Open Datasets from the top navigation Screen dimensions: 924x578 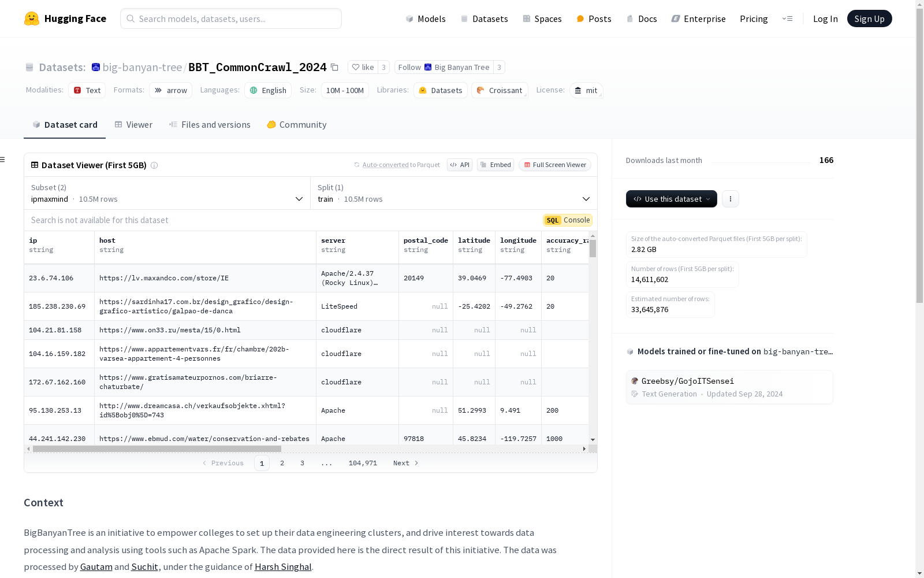(484, 18)
